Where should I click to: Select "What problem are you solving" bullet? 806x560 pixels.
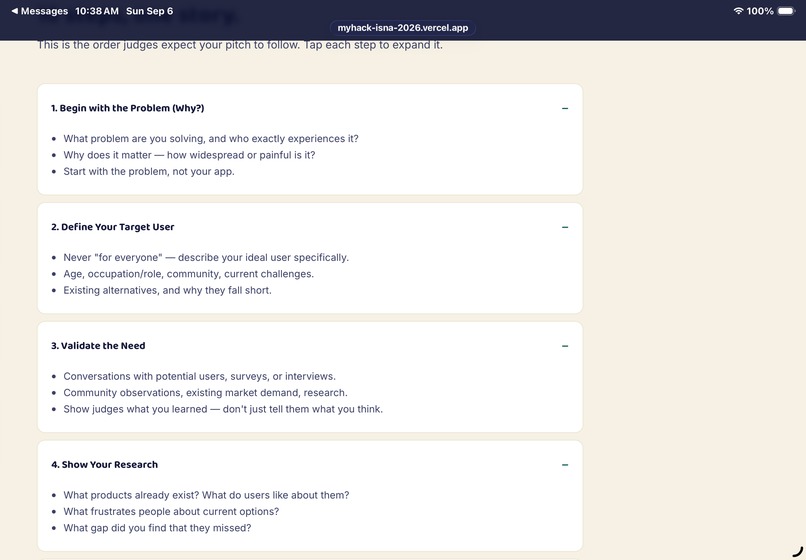211,138
